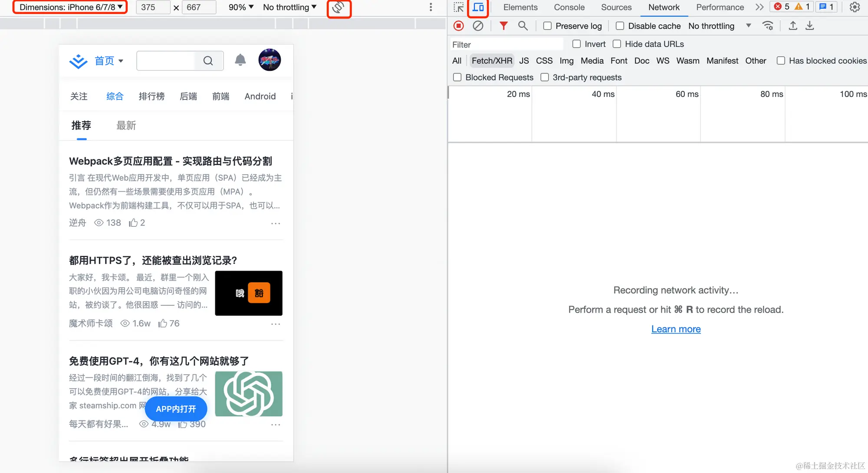This screenshot has width=868, height=473.
Task: Toggle the device toolbar icon
Action: point(478,7)
